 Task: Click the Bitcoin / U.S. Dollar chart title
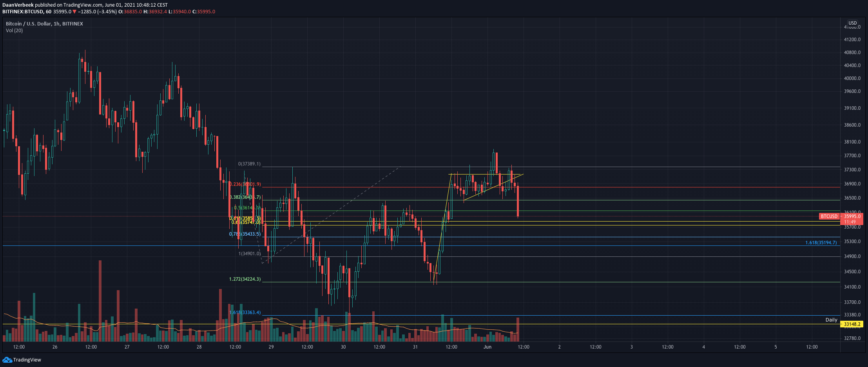[x=44, y=24]
